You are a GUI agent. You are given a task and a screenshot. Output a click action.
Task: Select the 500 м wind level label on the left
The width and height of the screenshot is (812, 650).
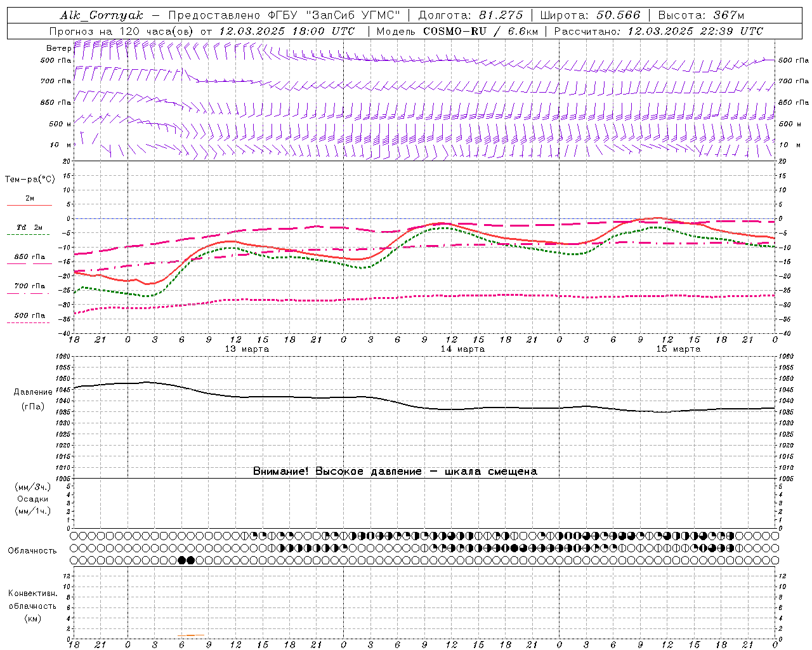(60, 124)
